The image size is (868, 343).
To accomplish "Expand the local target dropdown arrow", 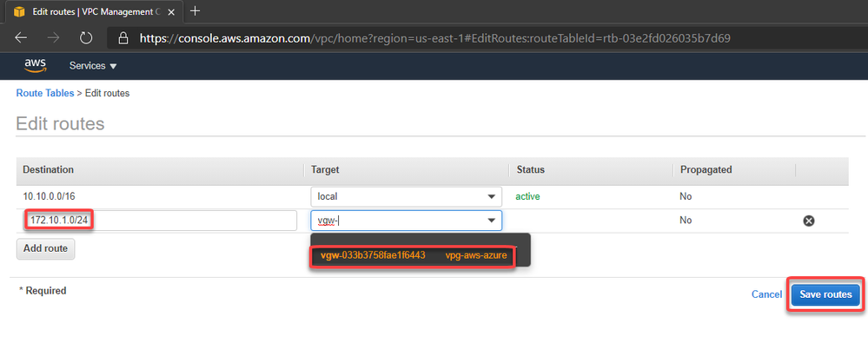I will point(491,197).
